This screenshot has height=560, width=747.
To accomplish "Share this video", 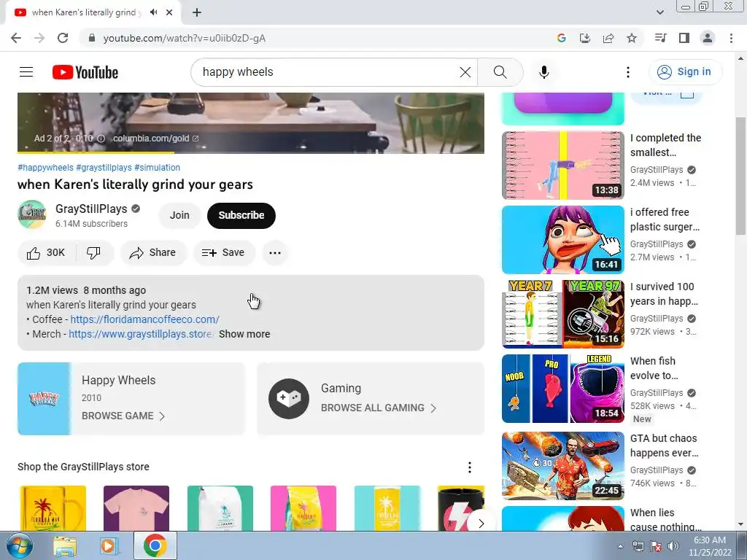I will click(153, 253).
